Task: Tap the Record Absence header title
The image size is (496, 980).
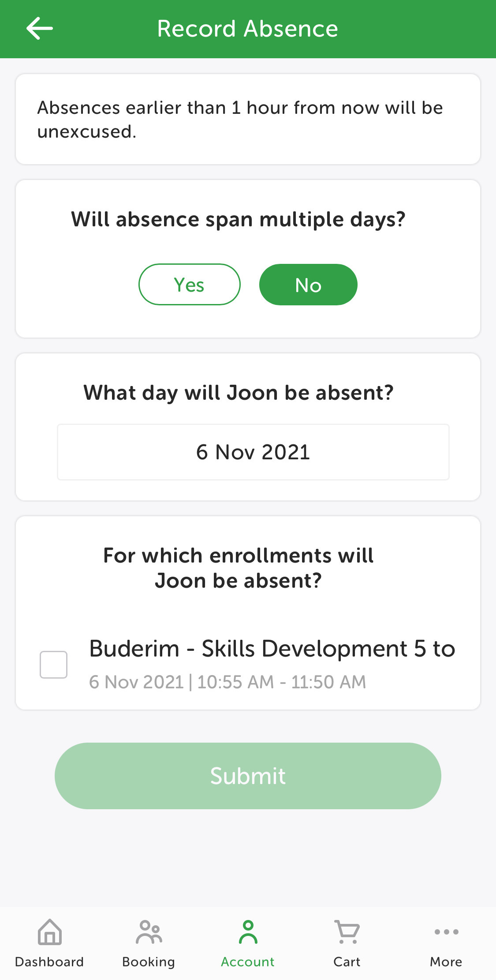Action: point(248,29)
